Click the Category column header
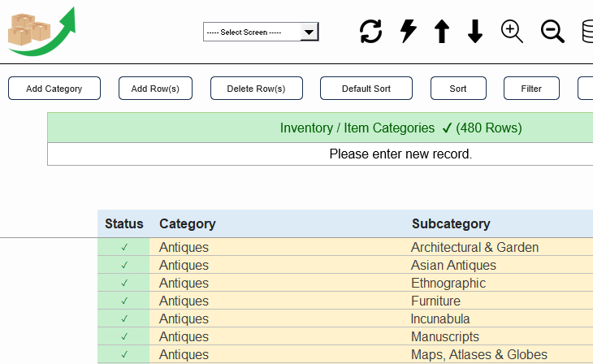This screenshot has width=593, height=364. pos(188,223)
